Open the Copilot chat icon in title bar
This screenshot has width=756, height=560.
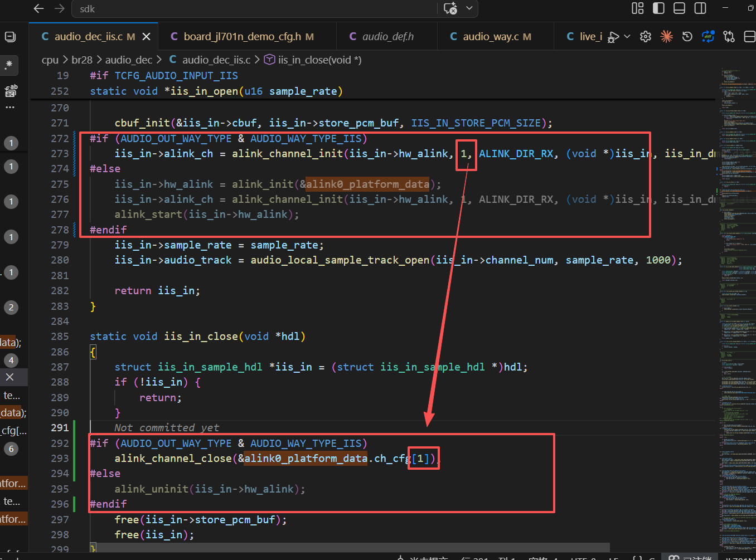tap(450, 8)
